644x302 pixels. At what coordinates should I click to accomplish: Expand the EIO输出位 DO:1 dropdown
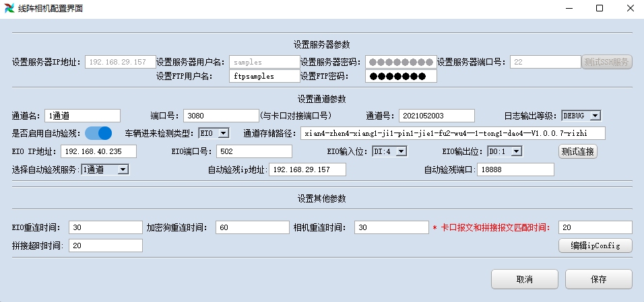tap(505, 151)
